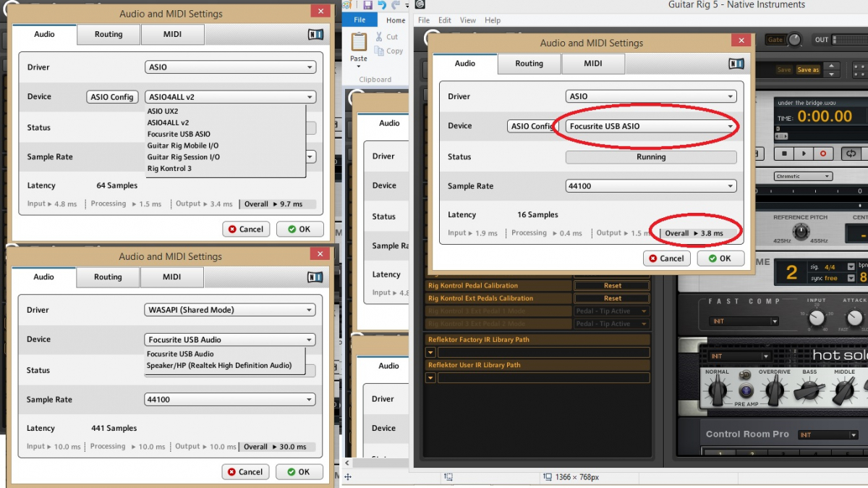
Task: Open the 44100 sample rate dropdown in right dialog
Action: pos(650,186)
